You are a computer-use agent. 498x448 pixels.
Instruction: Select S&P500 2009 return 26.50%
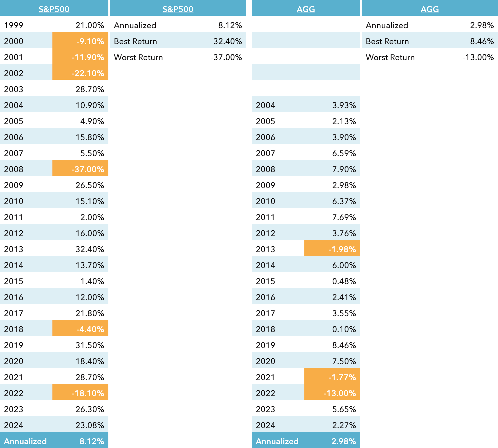tap(90, 185)
